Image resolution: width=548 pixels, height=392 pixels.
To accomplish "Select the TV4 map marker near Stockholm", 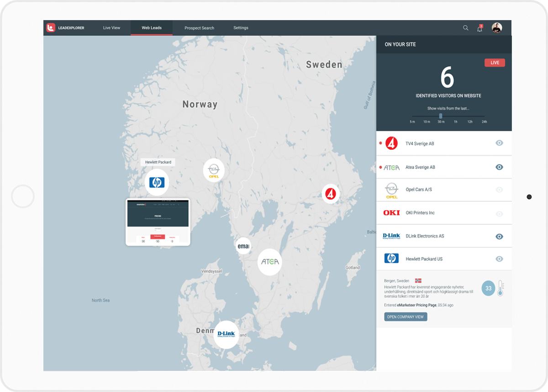I will 331,194.
